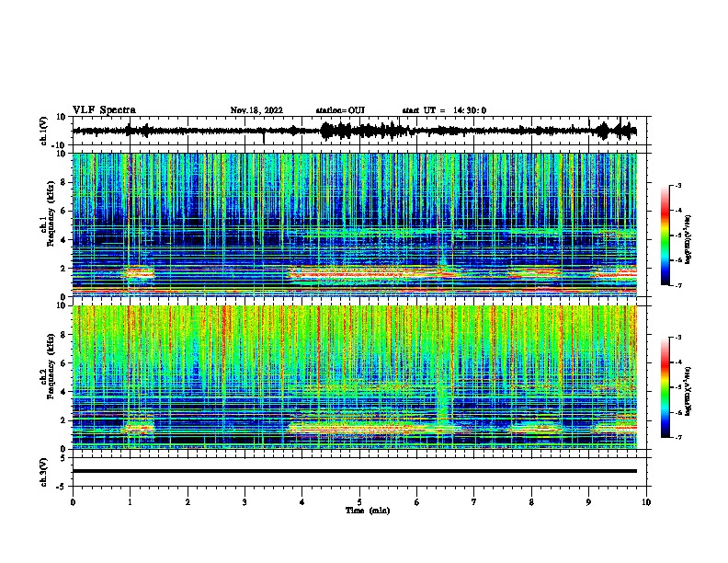The height and width of the screenshot is (563, 728).
Task: Click the upper colorbar's 'log(PSD)(V²/Hz)' label
Action: [x=688, y=239]
